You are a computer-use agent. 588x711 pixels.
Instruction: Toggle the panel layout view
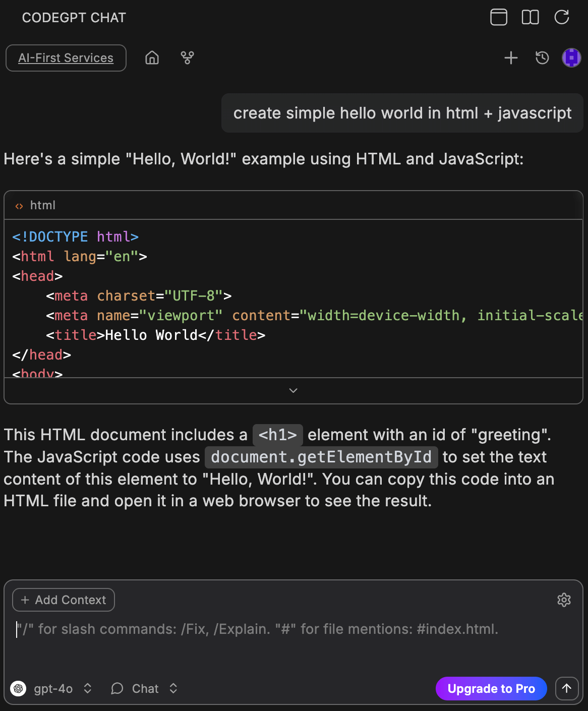click(498, 17)
